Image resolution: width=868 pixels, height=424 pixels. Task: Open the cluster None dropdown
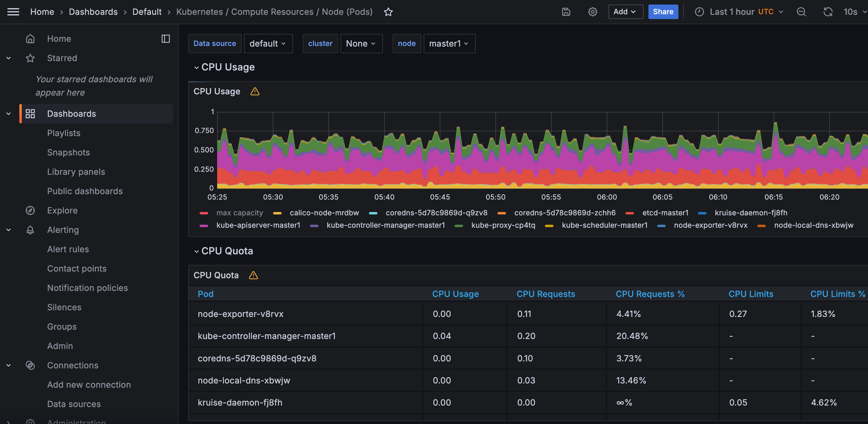361,44
